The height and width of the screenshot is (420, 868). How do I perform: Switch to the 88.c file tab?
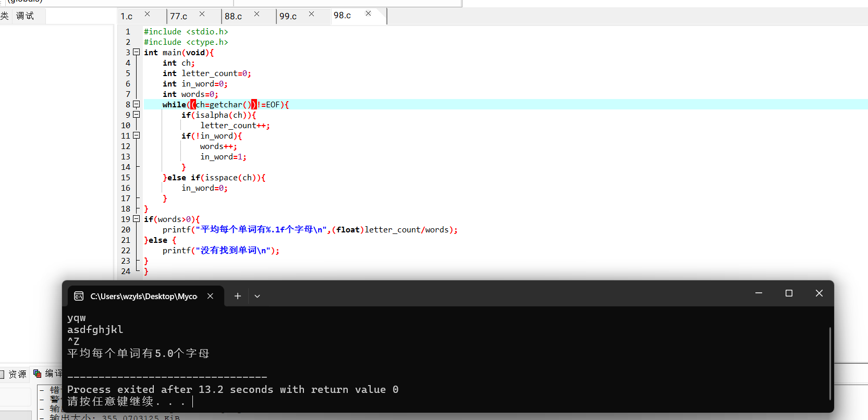coord(233,16)
